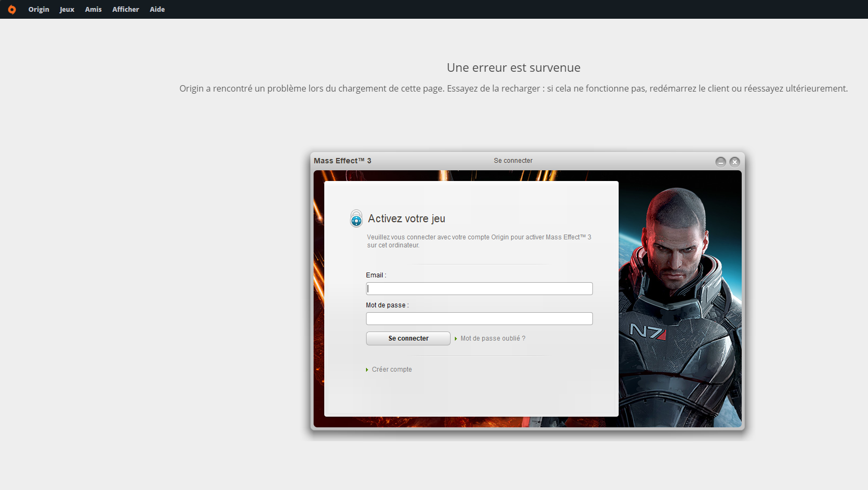Click the Mot de passe label
868x490 pixels.
(x=387, y=305)
